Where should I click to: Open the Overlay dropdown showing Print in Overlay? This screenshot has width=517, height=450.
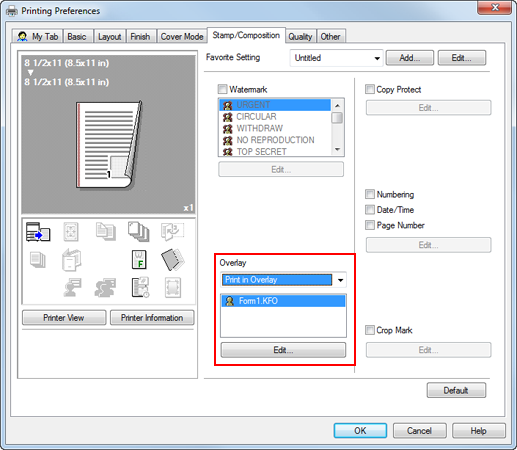(x=283, y=280)
